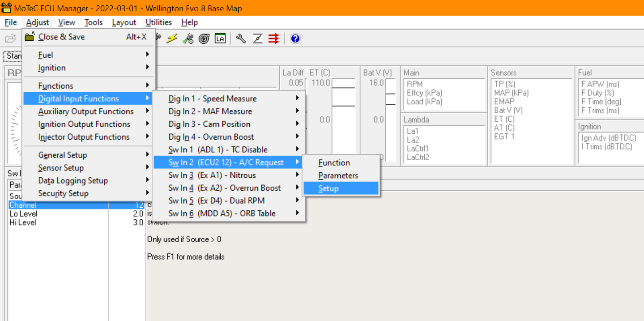Expand Injector Output Functions submenu
The height and width of the screenshot is (321, 644).
click(x=89, y=137)
